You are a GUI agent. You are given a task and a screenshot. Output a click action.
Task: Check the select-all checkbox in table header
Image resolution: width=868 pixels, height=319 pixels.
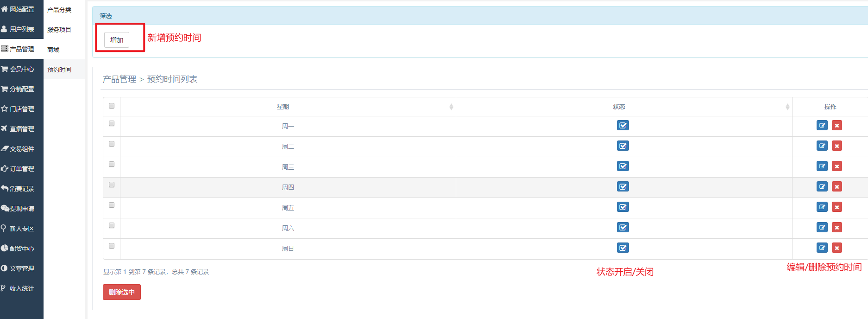click(x=112, y=106)
